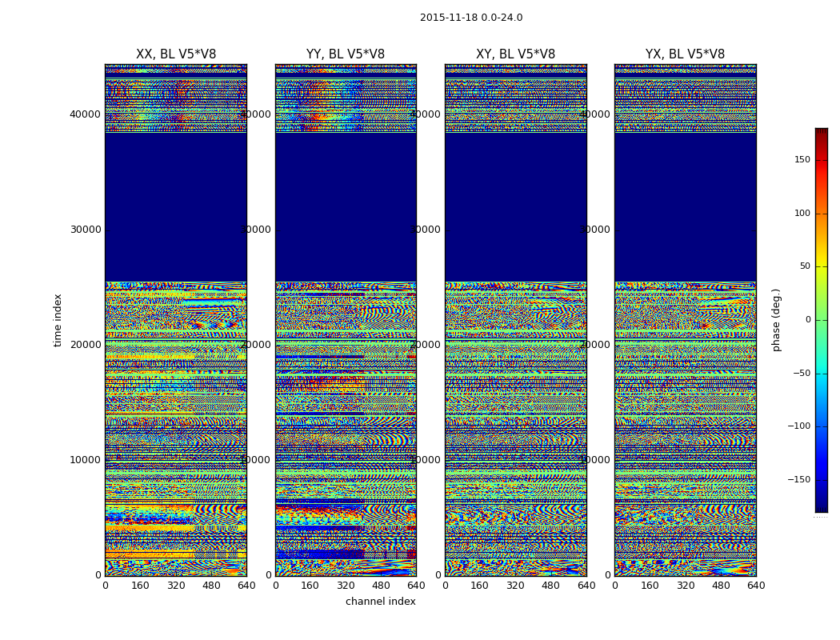Image resolution: width=840 pixels, height=640 pixels.
Task: Click the 30000 time tick of XX plot
Action: (x=85, y=230)
